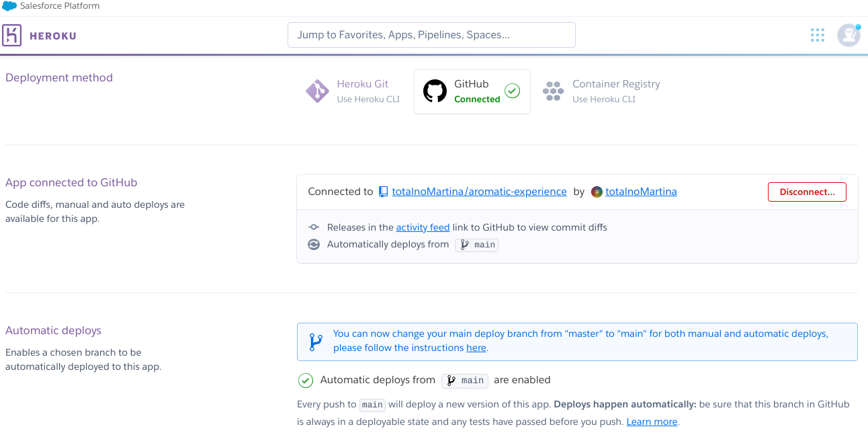Click the commit releases icon
868x437 pixels.
click(x=314, y=227)
